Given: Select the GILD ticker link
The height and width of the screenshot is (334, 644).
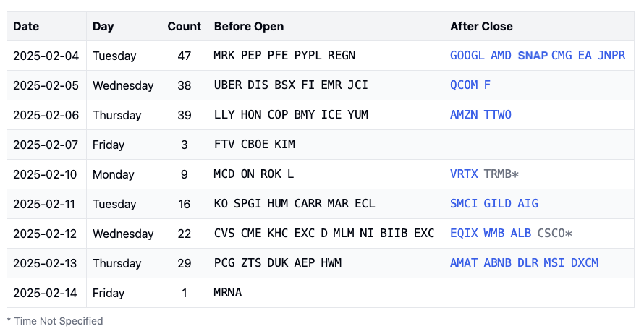Looking at the screenshot, I should pyautogui.click(x=498, y=204).
